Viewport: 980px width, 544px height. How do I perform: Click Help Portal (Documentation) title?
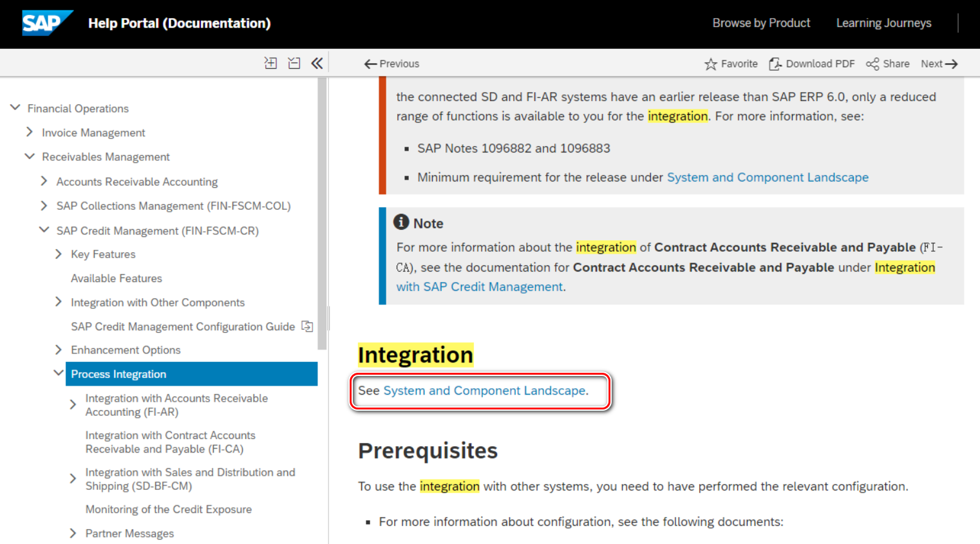click(180, 23)
